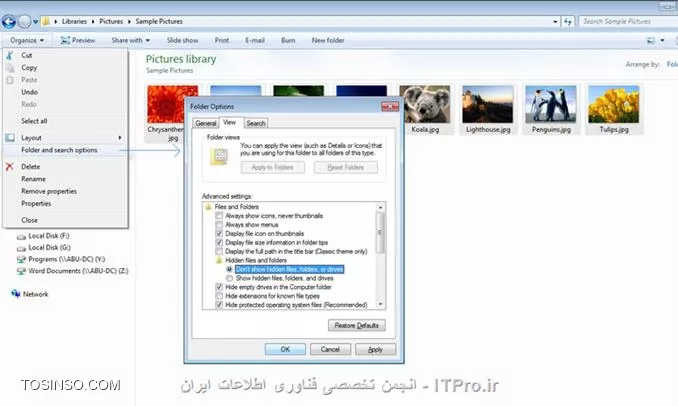This screenshot has width=678, height=406.
Task: Expand the address bar history dropdown
Action: (555, 21)
